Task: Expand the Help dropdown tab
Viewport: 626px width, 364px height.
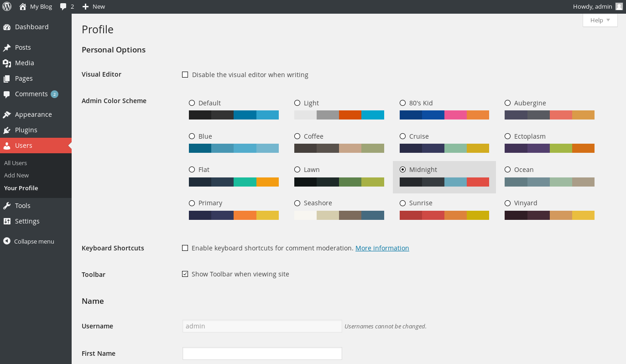Action: pyautogui.click(x=600, y=20)
